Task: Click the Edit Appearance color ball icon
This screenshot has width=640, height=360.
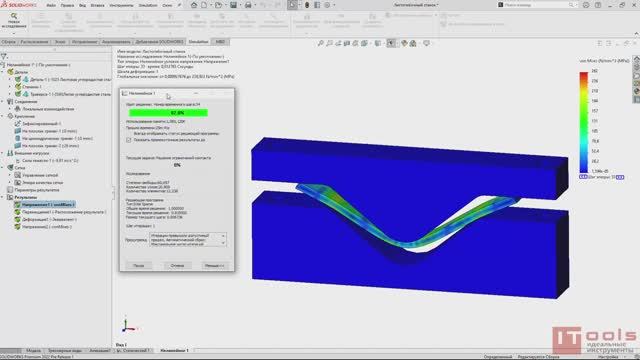Action: pyautogui.click(x=404, y=43)
